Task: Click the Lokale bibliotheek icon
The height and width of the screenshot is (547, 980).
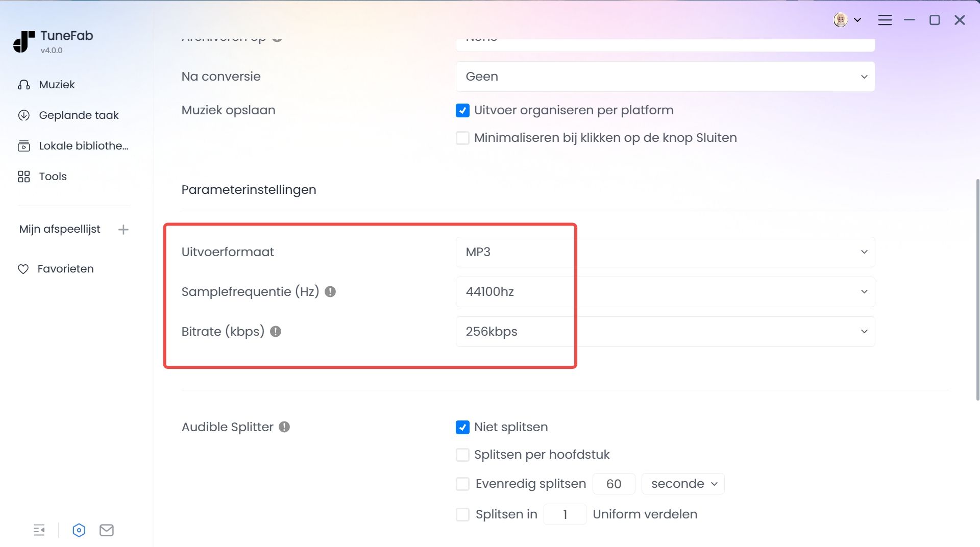Action: pos(24,145)
